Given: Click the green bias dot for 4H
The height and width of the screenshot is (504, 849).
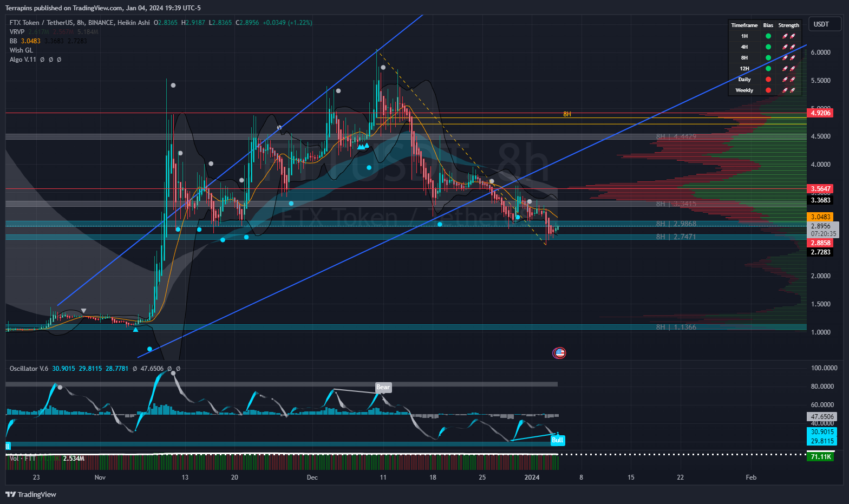Looking at the screenshot, I should [768, 47].
